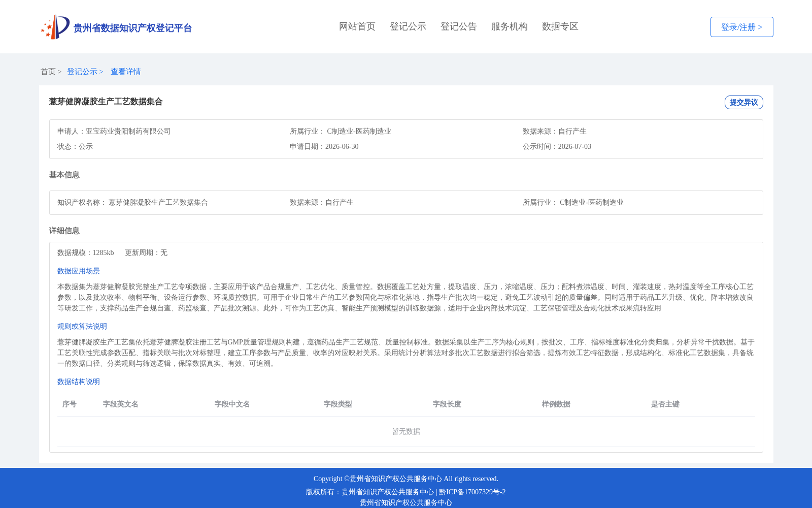812x508 pixels.
Task: Click 状态：公示 text
Action: coord(75,146)
